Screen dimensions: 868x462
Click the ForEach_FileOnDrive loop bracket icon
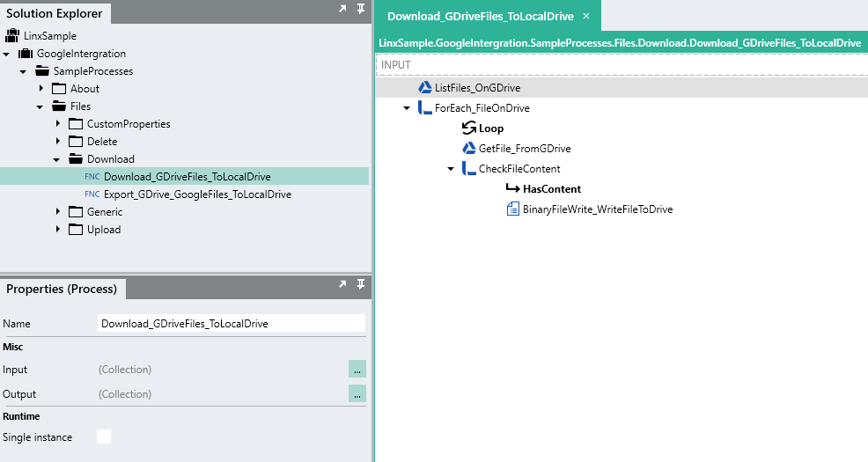pos(425,108)
